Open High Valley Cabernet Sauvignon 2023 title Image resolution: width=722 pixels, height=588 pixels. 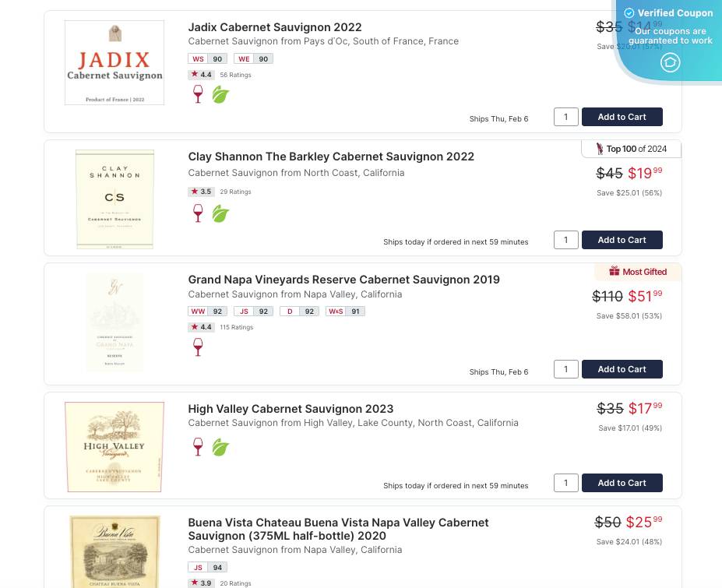pos(291,408)
